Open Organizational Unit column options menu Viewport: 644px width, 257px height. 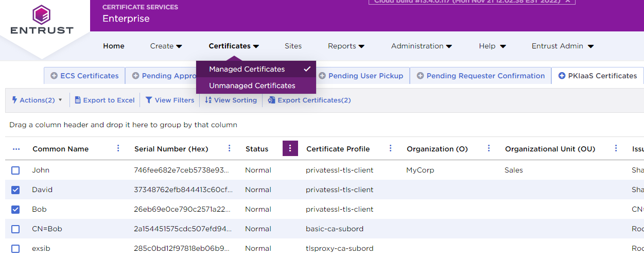(616, 149)
